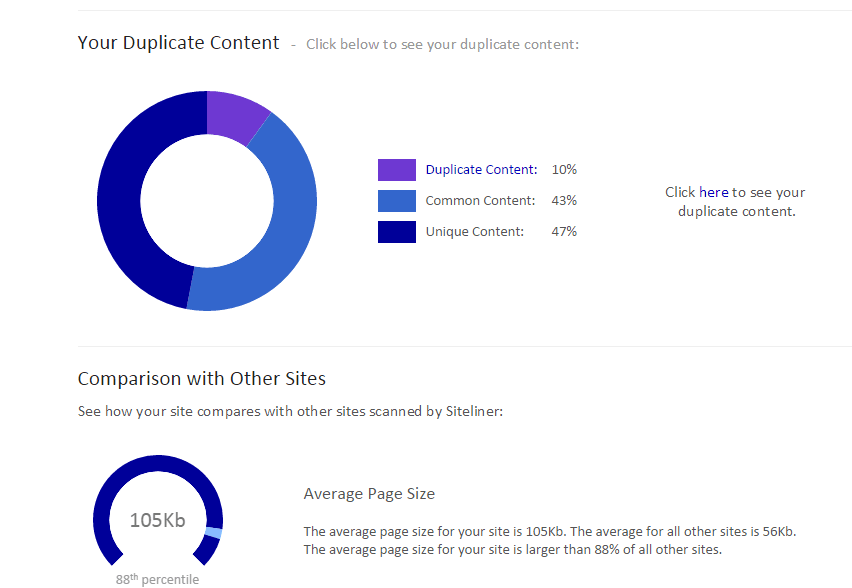The width and height of the screenshot is (852, 588).
Task: Select the 88th percentile label
Action: tap(158, 579)
